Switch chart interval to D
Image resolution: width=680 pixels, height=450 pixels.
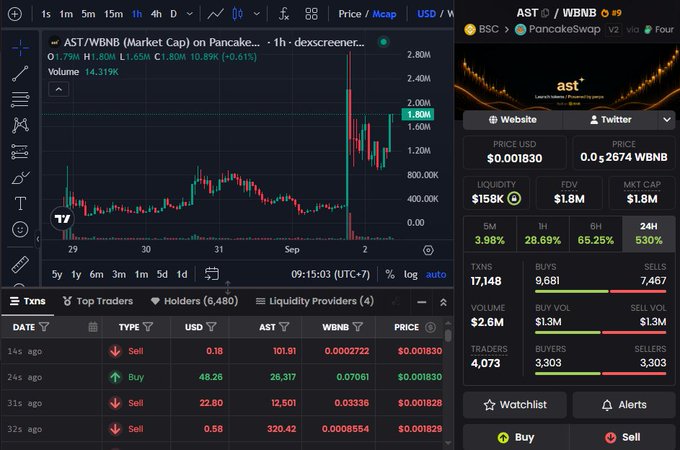[x=173, y=14]
